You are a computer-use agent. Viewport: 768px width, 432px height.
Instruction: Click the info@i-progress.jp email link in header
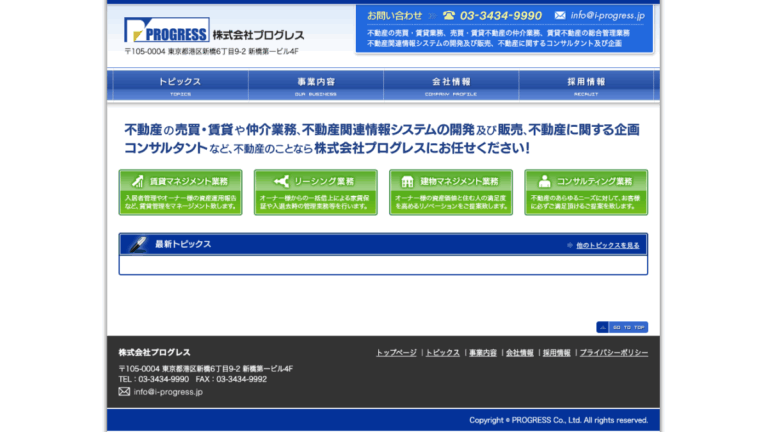(x=607, y=15)
